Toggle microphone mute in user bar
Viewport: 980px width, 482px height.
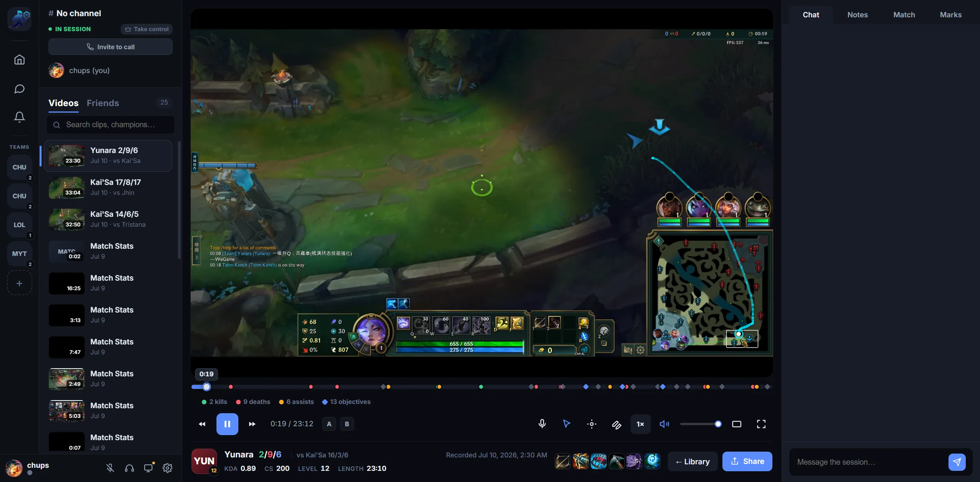point(110,468)
